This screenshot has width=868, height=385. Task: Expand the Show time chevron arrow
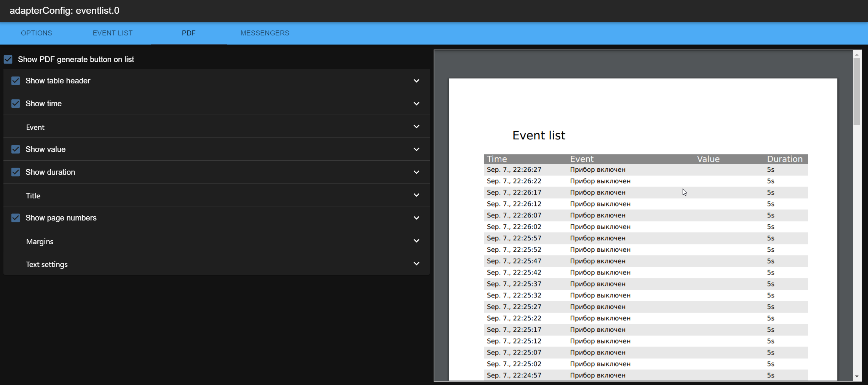[x=416, y=104]
